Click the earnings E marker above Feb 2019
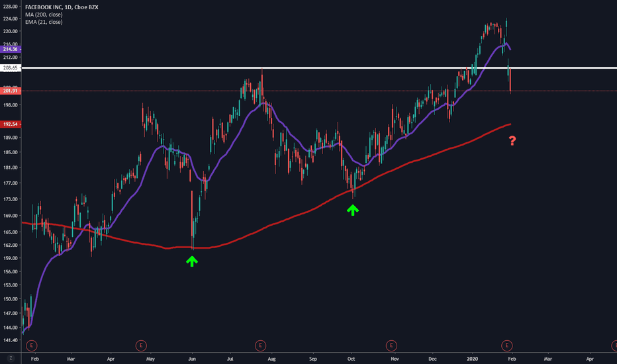The image size is (617, 364). pos(32,346)
